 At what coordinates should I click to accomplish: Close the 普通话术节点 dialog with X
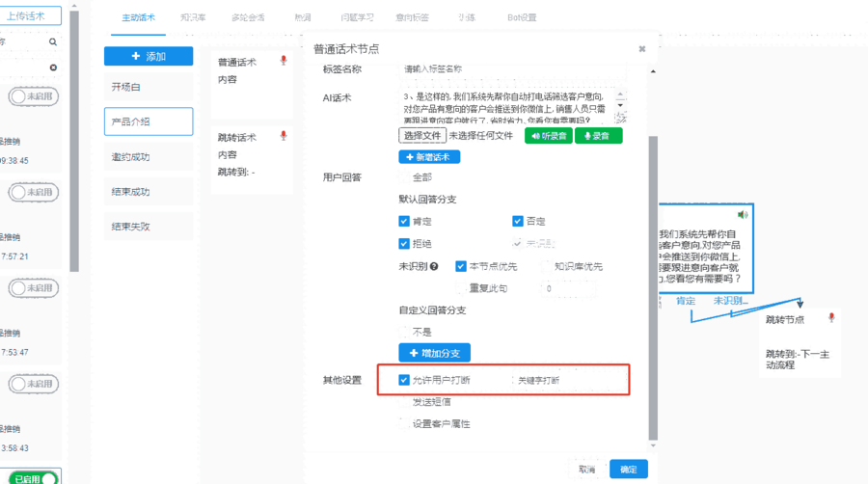pos(642,48)
